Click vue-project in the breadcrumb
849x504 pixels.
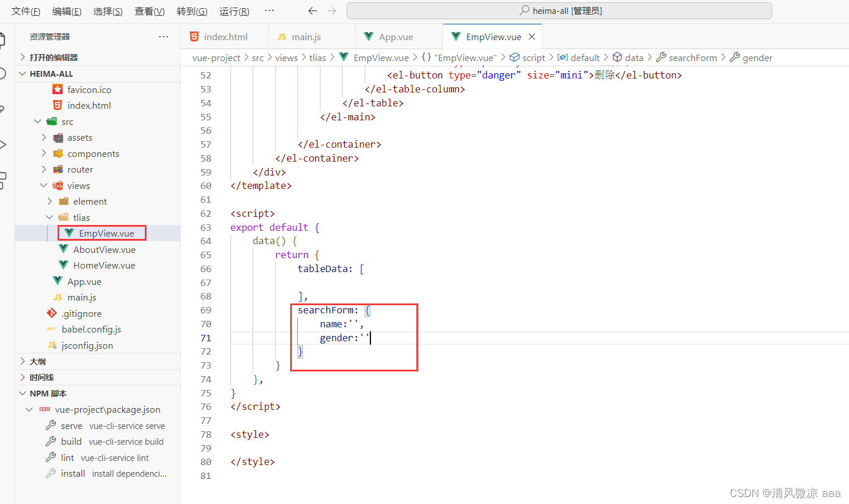tap(216, 58)
